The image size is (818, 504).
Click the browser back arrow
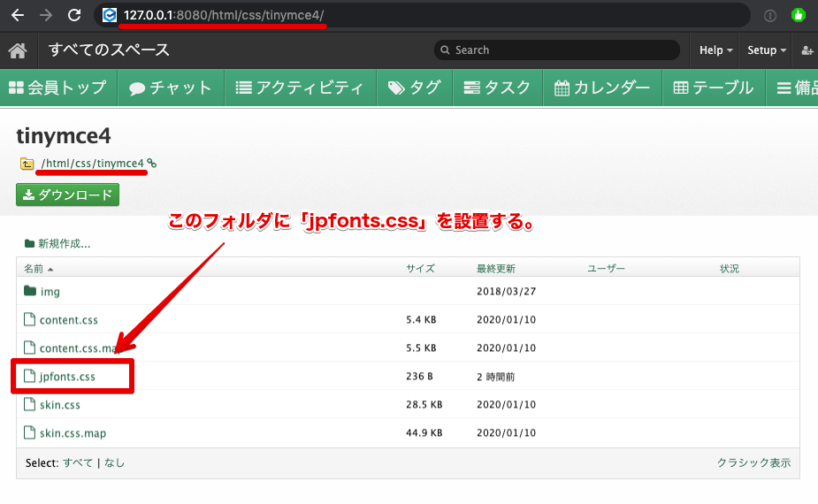(17, 15)
